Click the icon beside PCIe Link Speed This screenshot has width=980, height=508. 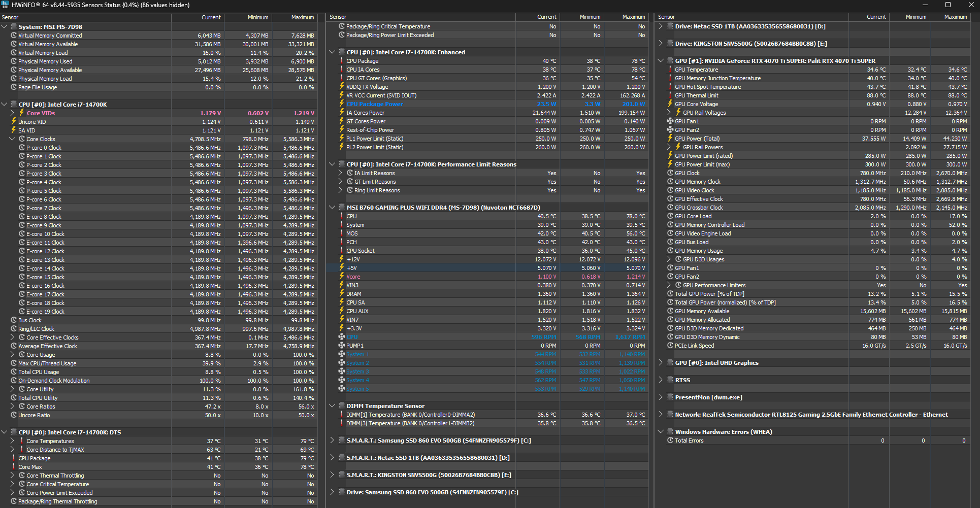[670, 346]
